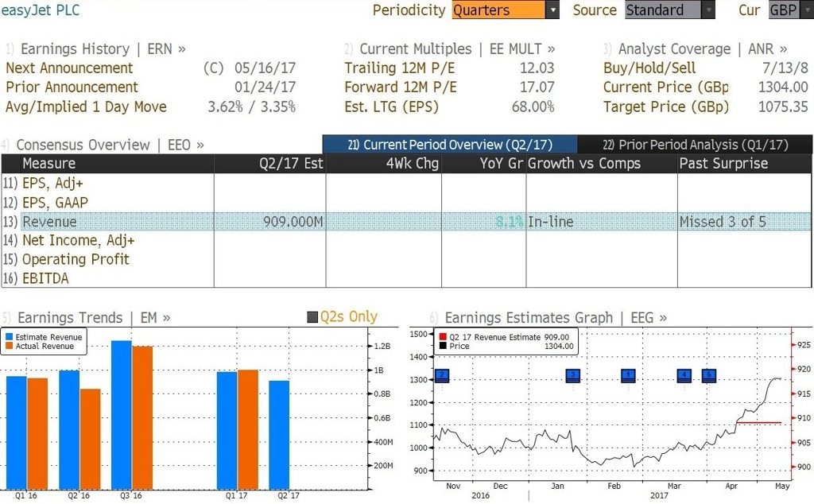Screen dimensions: 814x504
Task: Click Trailing 12M P/E value 12.03
Action: pyautogui.click(x=537, y=68)
